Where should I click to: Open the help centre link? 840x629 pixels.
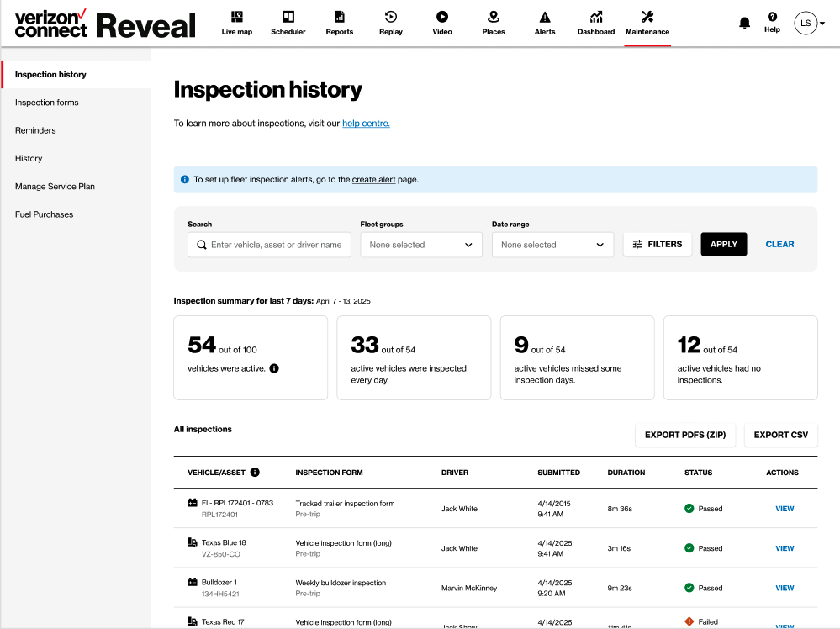(x=366, y=124)
